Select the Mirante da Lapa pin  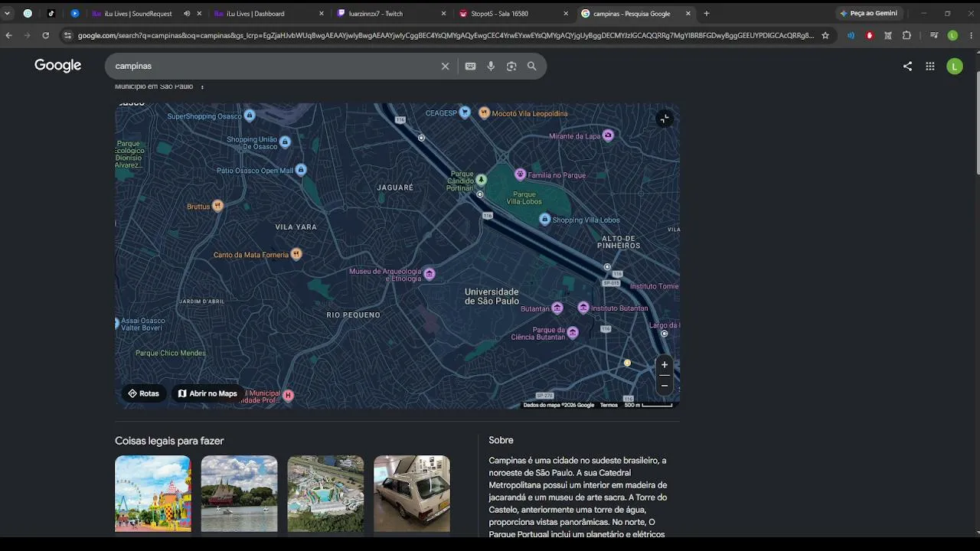(608, 135)
